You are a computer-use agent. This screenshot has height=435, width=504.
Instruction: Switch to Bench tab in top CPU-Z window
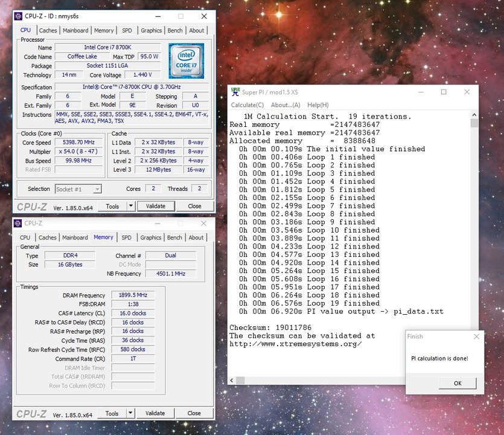(x=175, y=30)
